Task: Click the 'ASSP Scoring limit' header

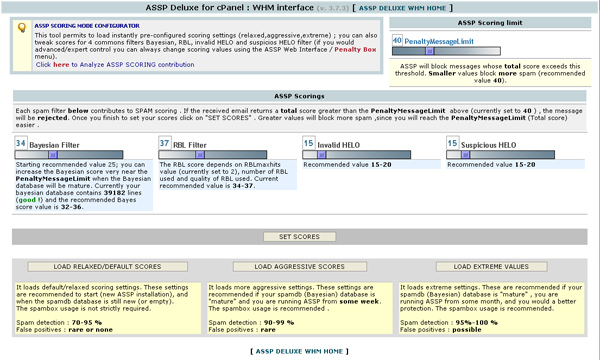Action: click(x=490, y=23)
